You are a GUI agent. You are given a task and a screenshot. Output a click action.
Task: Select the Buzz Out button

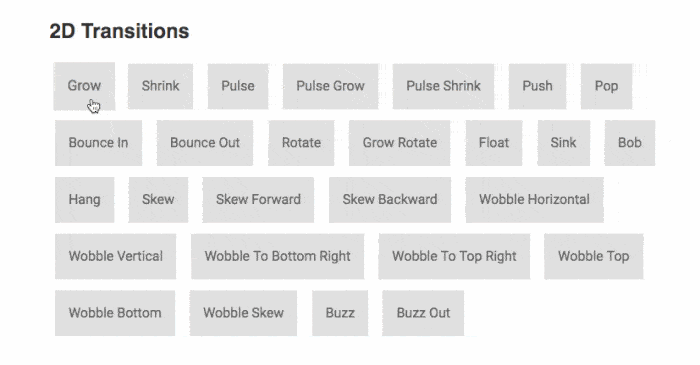click(x=423, y=313)
